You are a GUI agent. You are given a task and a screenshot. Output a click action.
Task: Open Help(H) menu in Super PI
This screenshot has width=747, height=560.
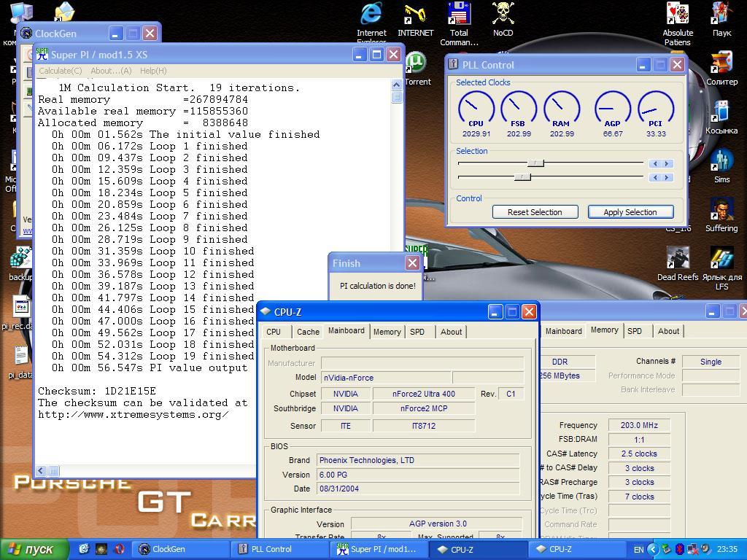coord(153,71)
